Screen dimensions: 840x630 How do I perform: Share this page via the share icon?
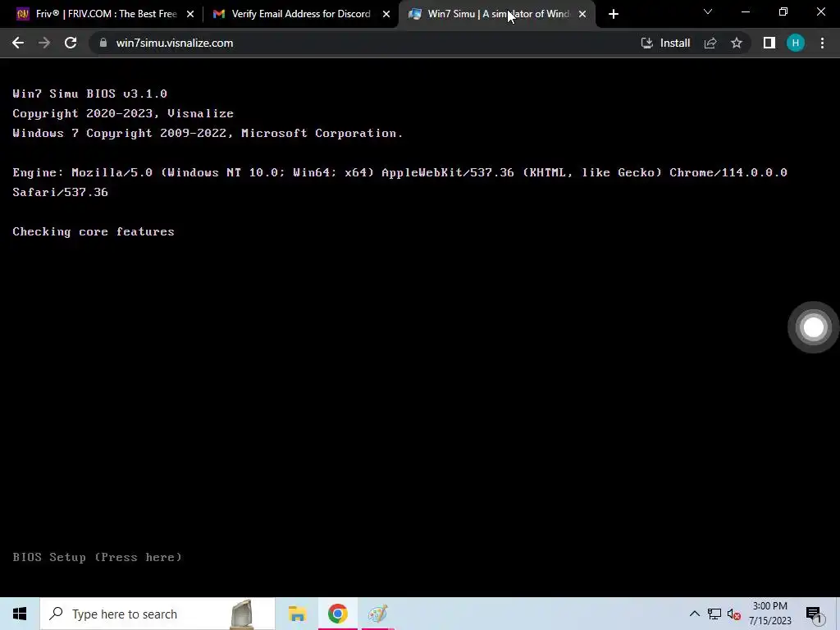[710, 43]
